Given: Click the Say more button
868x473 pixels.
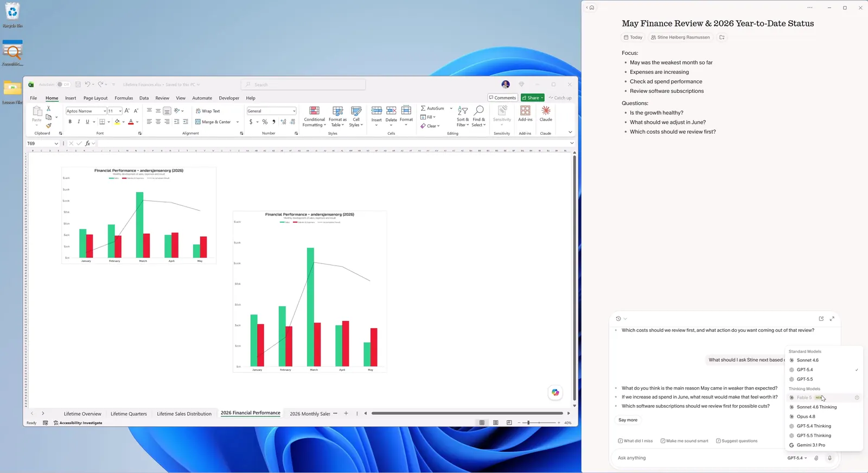Looking at the screenshot, I should click(x=628, y=420).
